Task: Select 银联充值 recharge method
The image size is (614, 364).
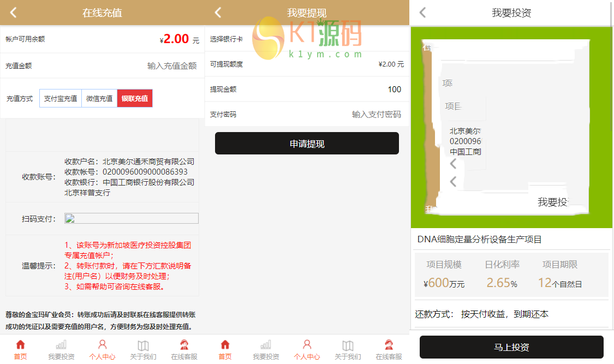Action: pos(135,98)
